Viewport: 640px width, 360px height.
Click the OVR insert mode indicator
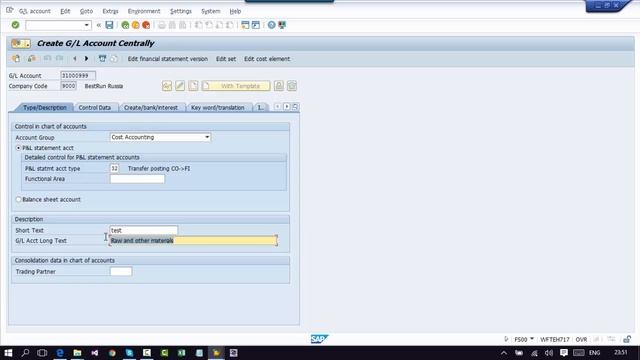(x=581, y=339)
